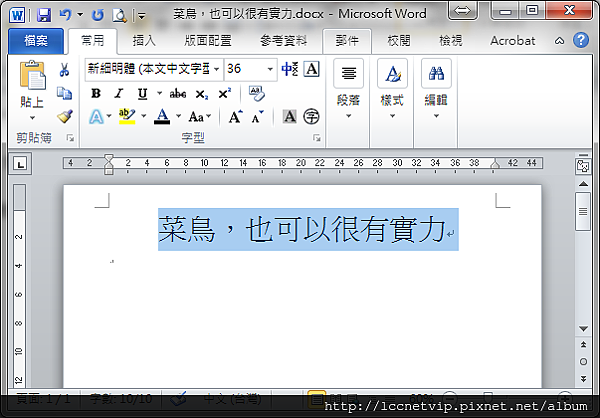Click the Grow Font icon

(x=235, y=116)
